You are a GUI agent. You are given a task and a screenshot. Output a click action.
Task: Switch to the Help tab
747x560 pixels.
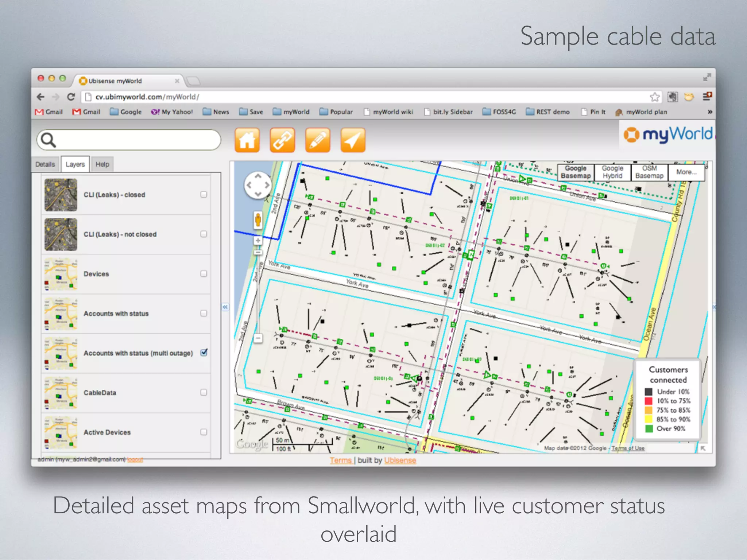[102, 164]
